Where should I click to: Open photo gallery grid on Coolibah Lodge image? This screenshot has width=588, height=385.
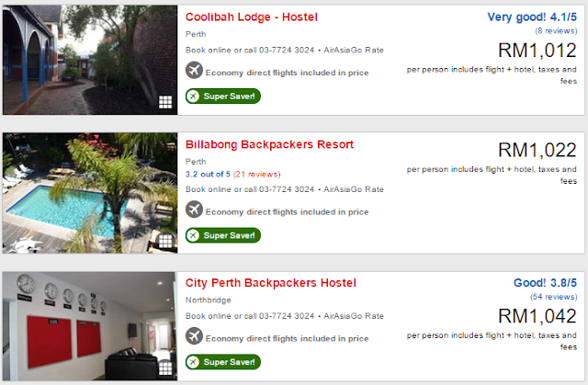pos(165,102)
